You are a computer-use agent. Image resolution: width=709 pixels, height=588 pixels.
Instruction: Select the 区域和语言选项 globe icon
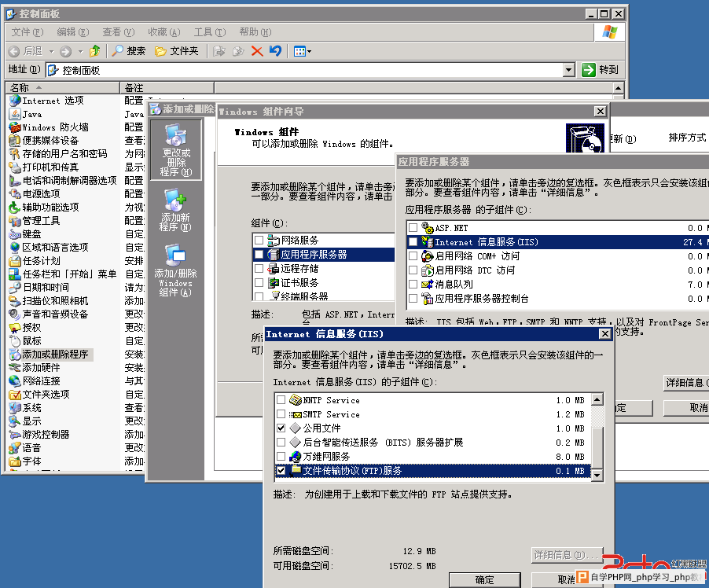pyautogui.click(x=16, y=248)
